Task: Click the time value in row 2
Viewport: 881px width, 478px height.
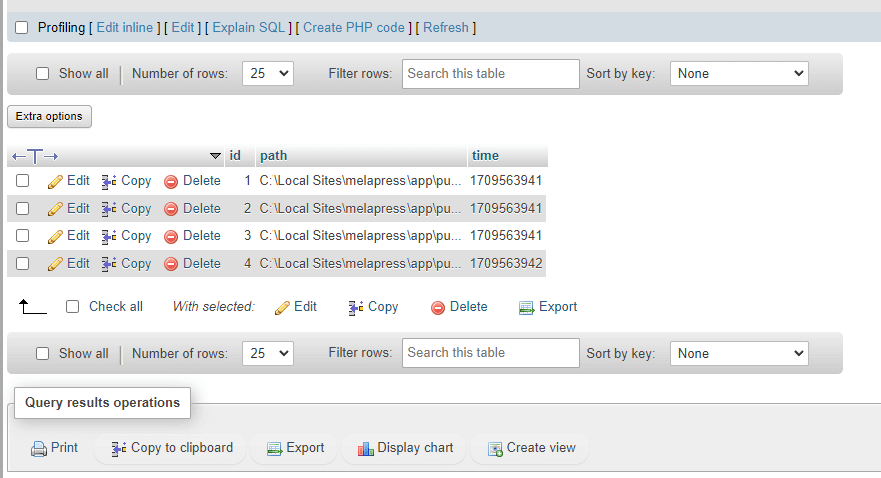Action: (506, 208)
